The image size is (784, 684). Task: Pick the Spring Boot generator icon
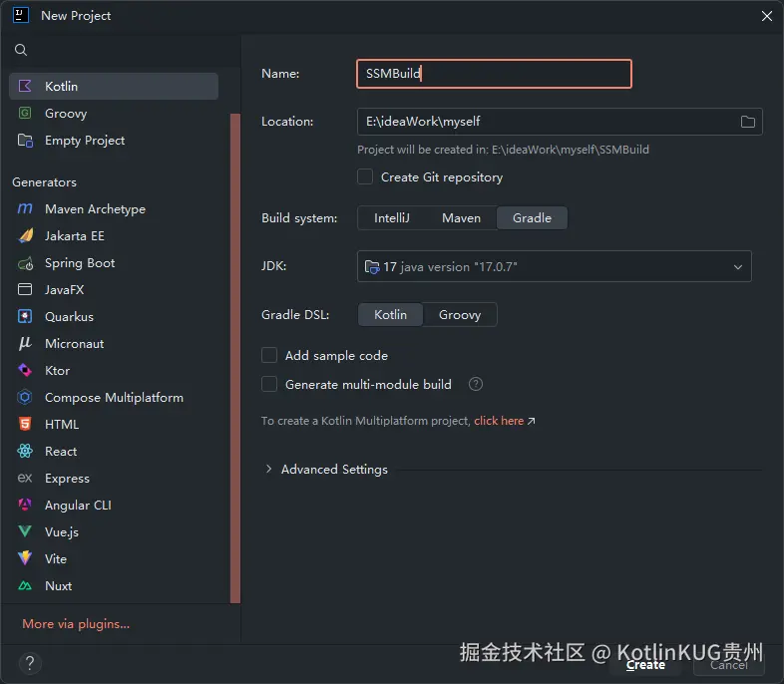(25, 263)
